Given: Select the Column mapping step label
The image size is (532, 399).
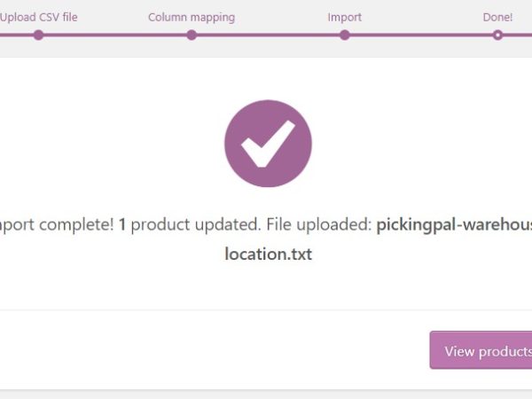Looking at the screenshot, I should point(192,17).
